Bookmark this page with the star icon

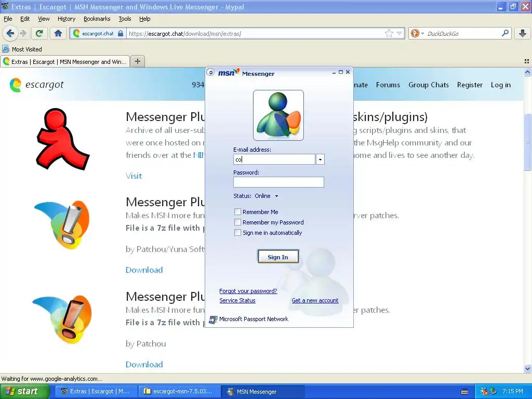click(389, 33)
